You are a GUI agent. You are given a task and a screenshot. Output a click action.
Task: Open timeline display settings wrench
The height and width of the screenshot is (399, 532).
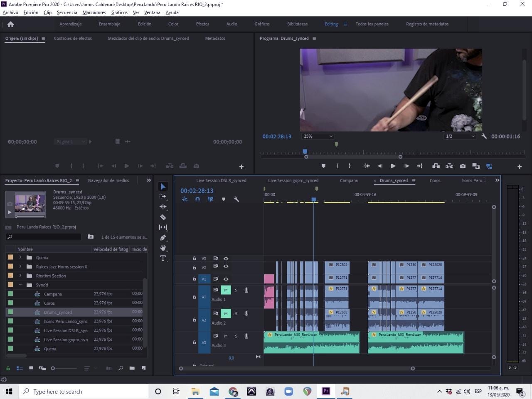click(x=236, y=199)
